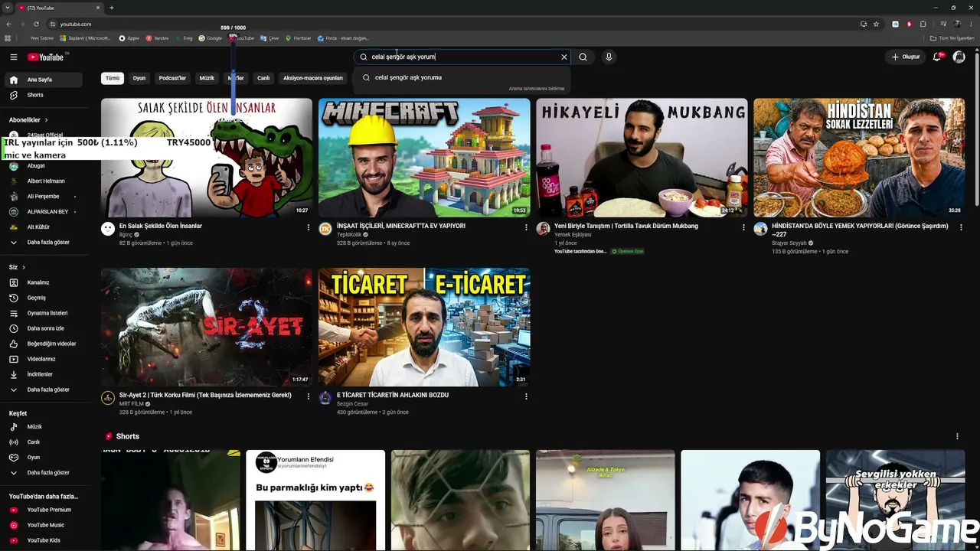Open the YouTube account avatar menu

(x=959, y=57)
